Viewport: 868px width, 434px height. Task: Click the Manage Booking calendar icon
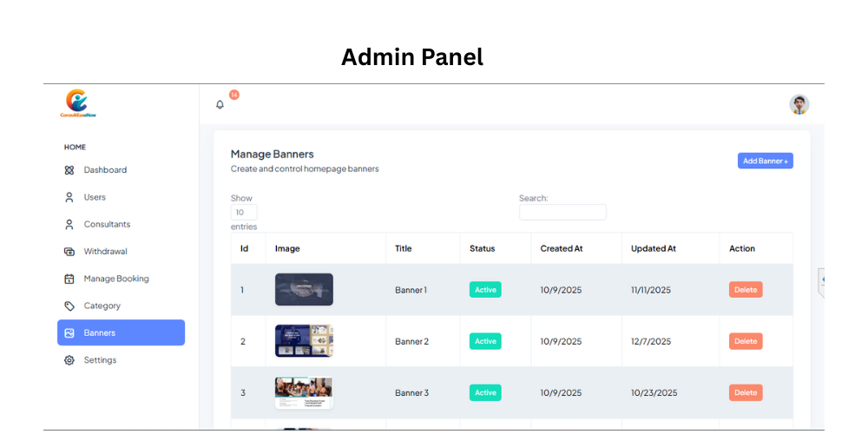pyautogui.click(x=69, y=279)
